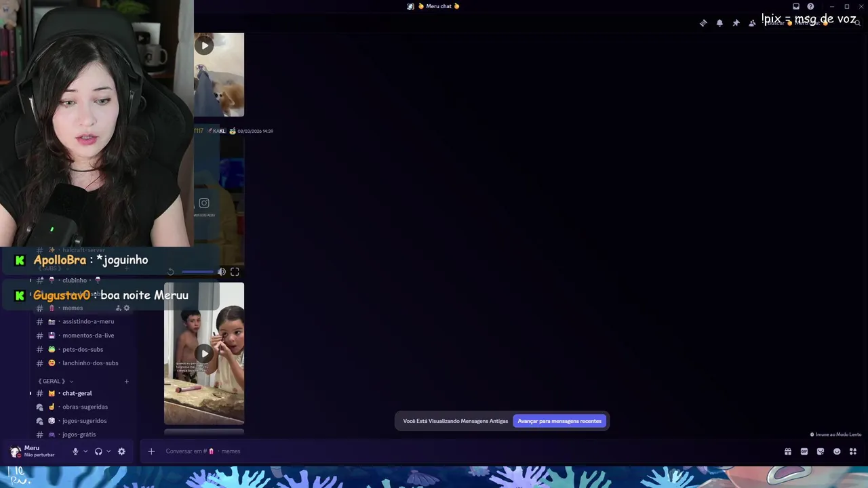Screen dimensions: 868x488
Task: Show pinned messages with pin icon
Action: pyautogui.click(x=736, y=23)
